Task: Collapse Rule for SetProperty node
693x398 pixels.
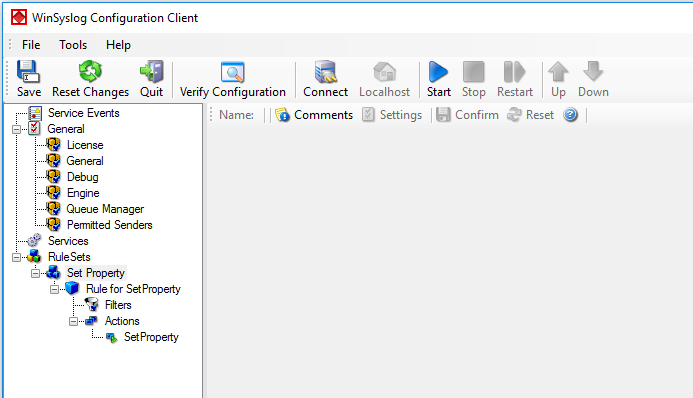Action: click(x=54, y=289)
